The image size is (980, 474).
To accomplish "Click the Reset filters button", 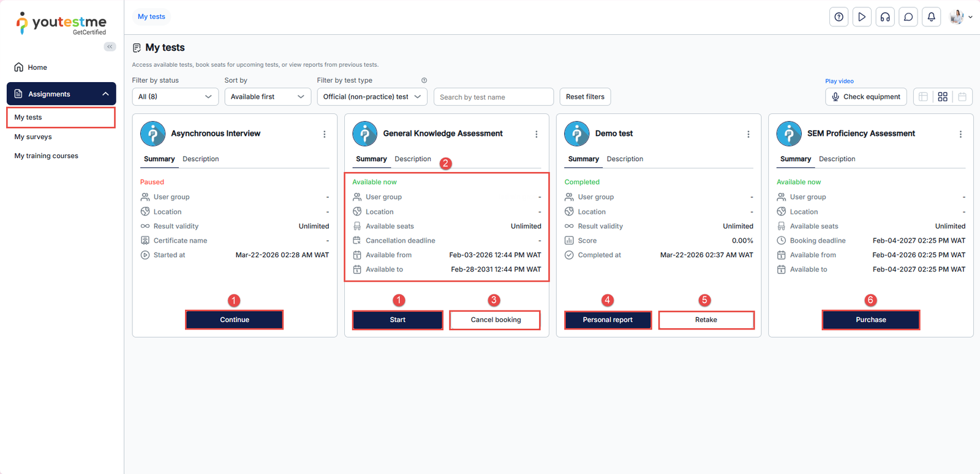I will [585, 97].
